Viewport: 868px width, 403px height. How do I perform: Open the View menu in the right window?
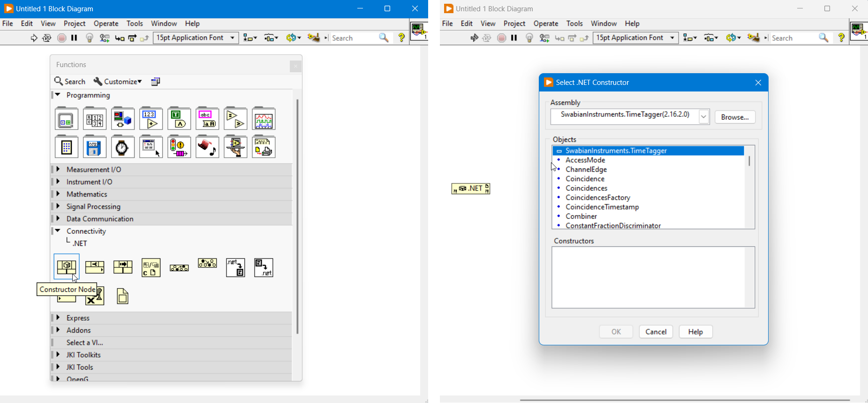pos(488,23)
